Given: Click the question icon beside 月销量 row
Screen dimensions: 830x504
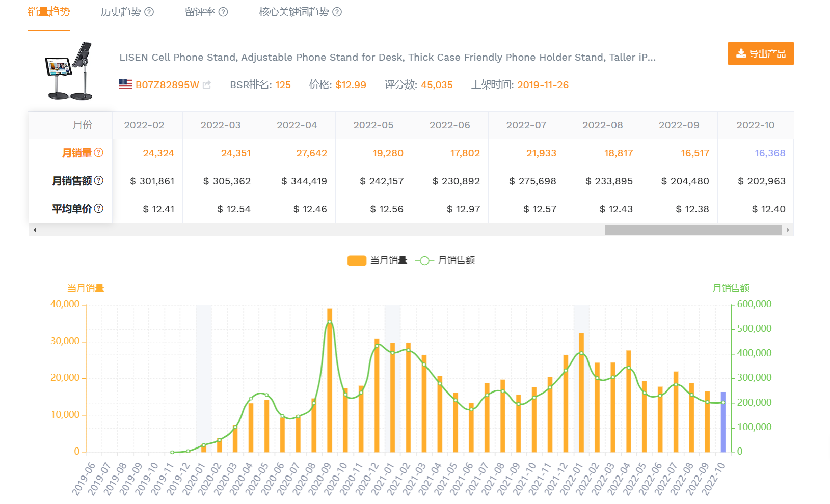Looking at the screenshot, I should (x=99, y=153).
